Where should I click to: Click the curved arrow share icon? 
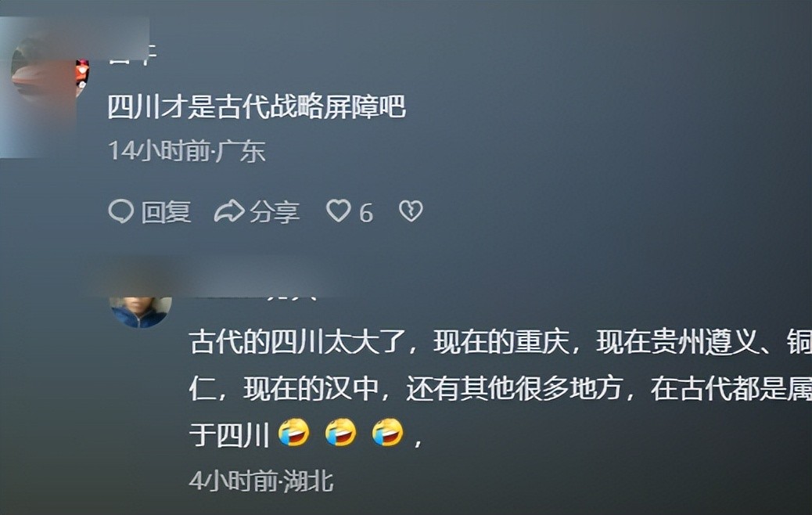pyautogui.click(x=229, y=211)
